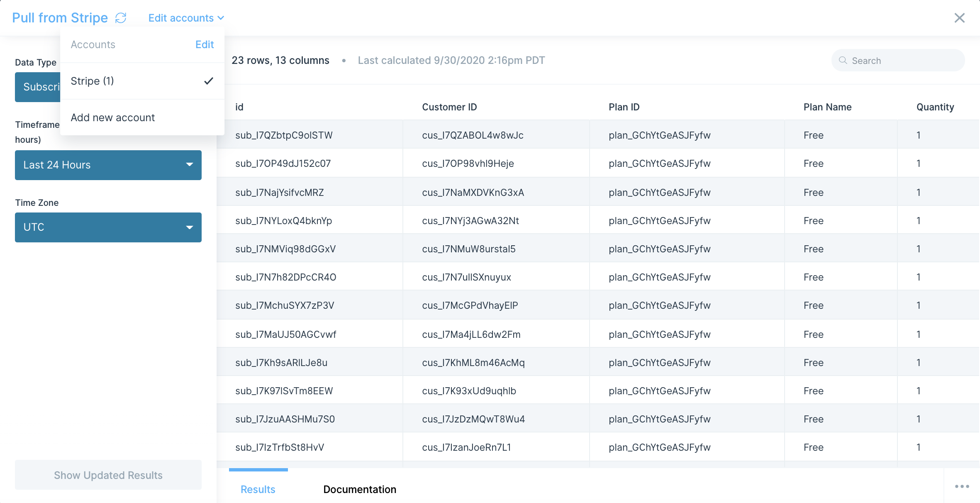Switch to the Documentation tab
This screenshot has height=503, width=980.
360,489
